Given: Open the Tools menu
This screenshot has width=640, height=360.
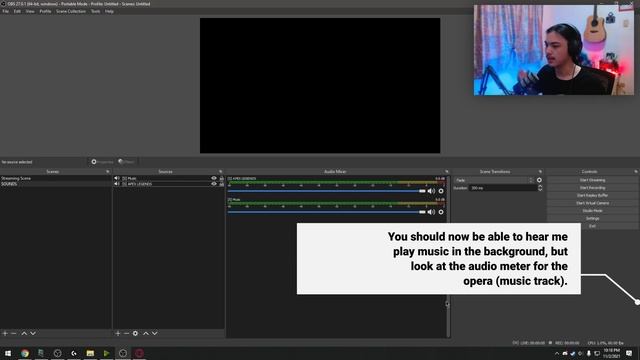Looking at the screenshot, I should (96, 11).
